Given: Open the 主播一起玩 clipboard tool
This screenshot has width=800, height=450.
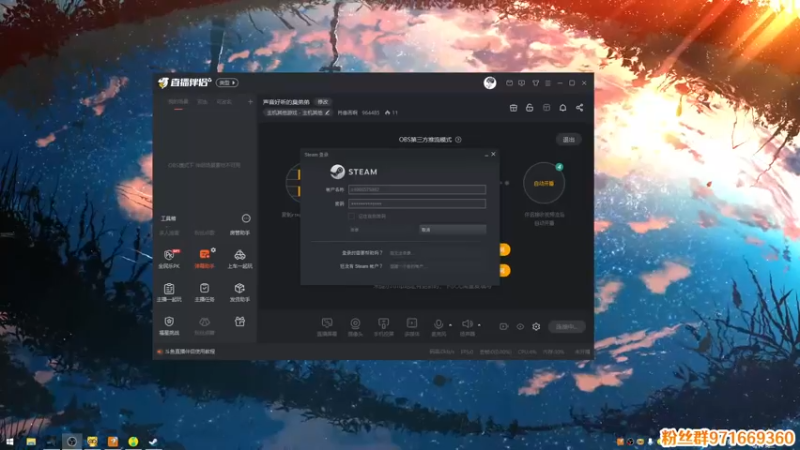Looking at the screenshot, I should [169, 292].
